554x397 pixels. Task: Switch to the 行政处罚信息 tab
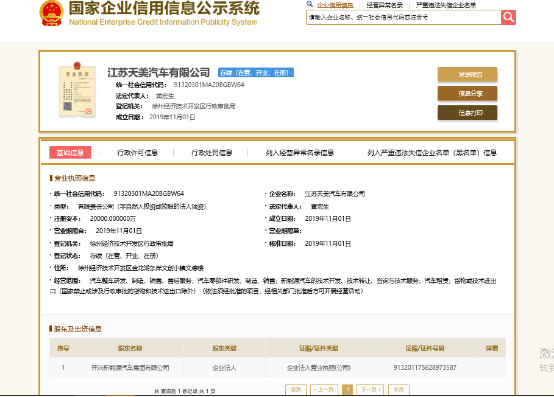[x=212, y=153]
